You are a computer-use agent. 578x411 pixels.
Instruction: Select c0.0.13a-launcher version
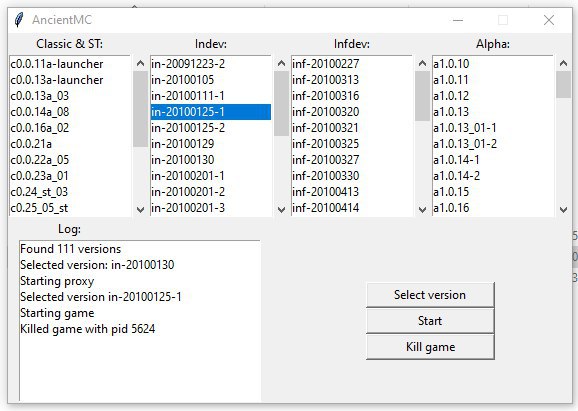click(70, 80)
